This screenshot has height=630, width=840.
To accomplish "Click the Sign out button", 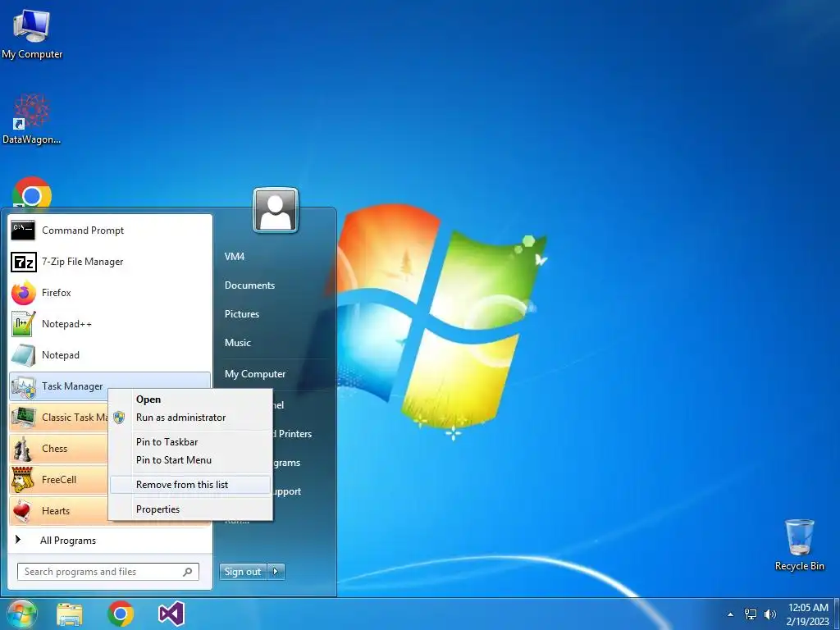I will (x=243, y=572).
